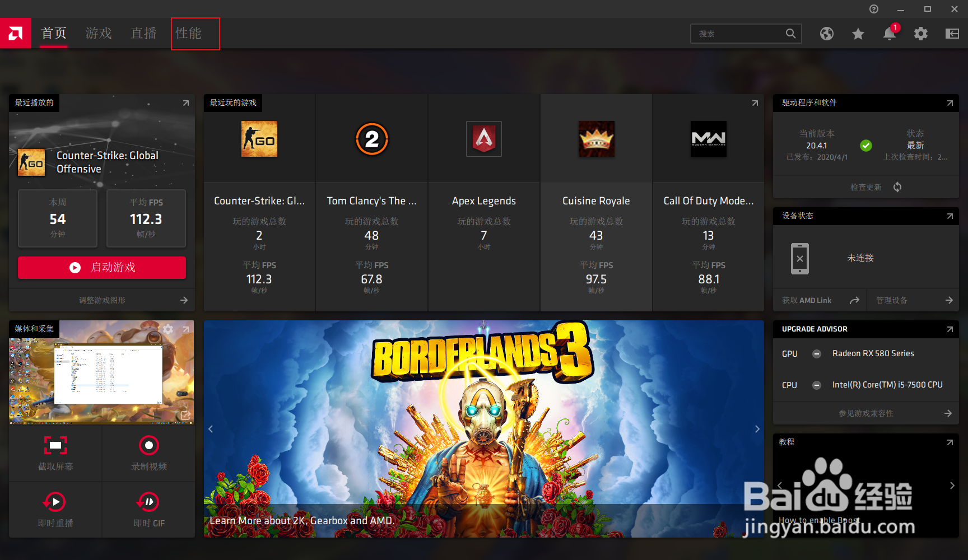968x560 pixels.
Task: Select the Apex Legends game icon
Action: pos(484,139)
